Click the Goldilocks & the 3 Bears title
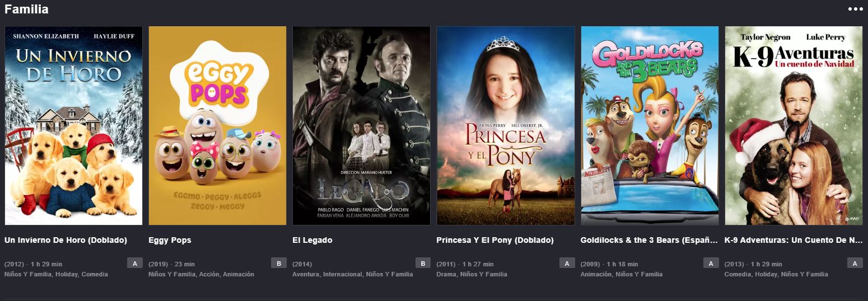The height and width of the screenshot is (301, 868). coord(649,240)
